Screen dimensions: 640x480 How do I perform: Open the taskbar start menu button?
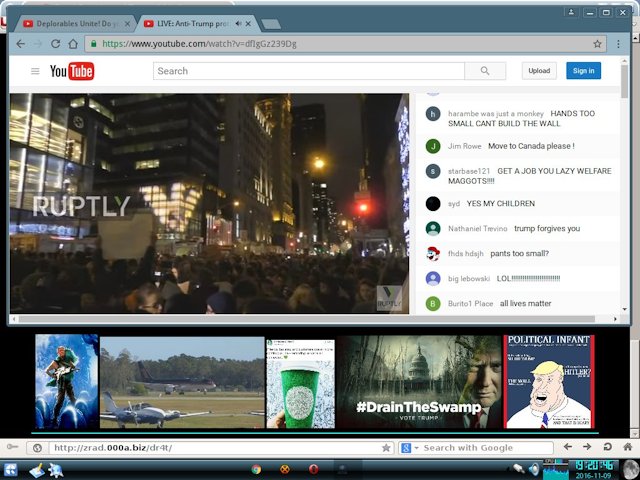9,470
